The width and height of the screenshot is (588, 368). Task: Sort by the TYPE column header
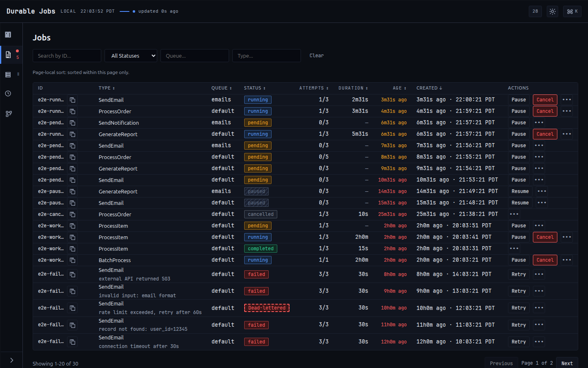click(x=107, y=88)
